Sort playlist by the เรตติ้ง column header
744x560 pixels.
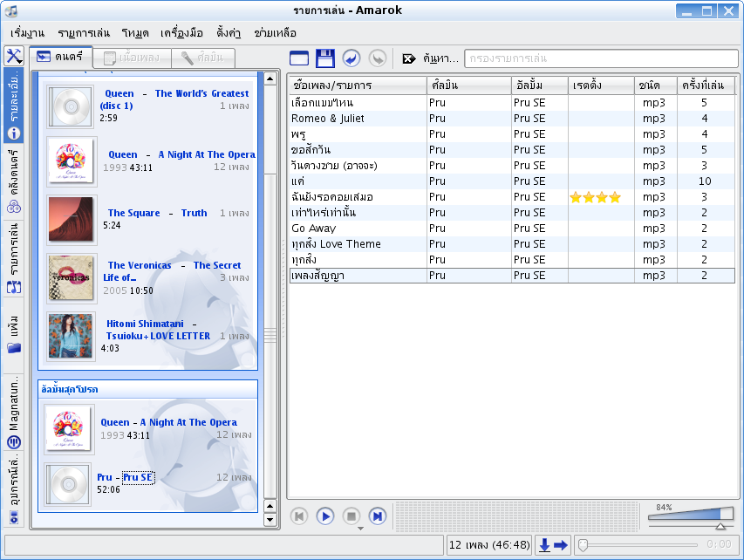(x=601, y=85)
